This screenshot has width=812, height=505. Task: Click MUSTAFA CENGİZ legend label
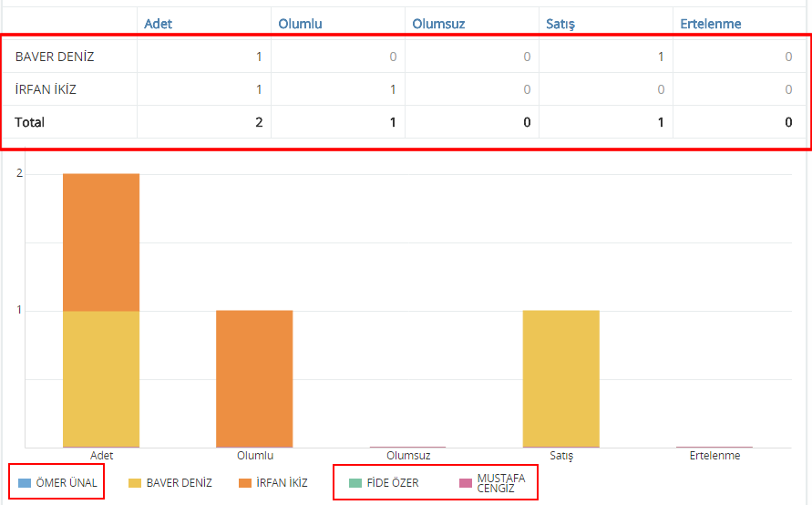pyautogui.click(x=500, y=483)
